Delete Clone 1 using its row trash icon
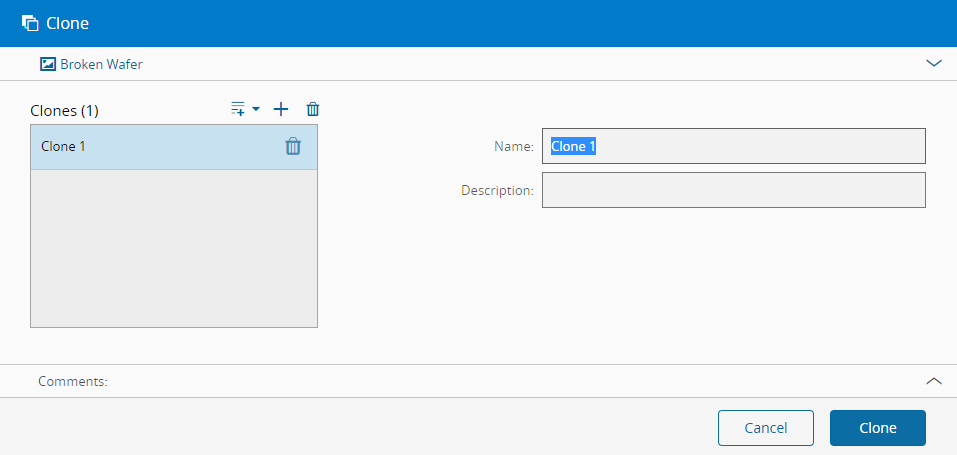The height and width of the screenshot is (455, 957). click(293, 146)
